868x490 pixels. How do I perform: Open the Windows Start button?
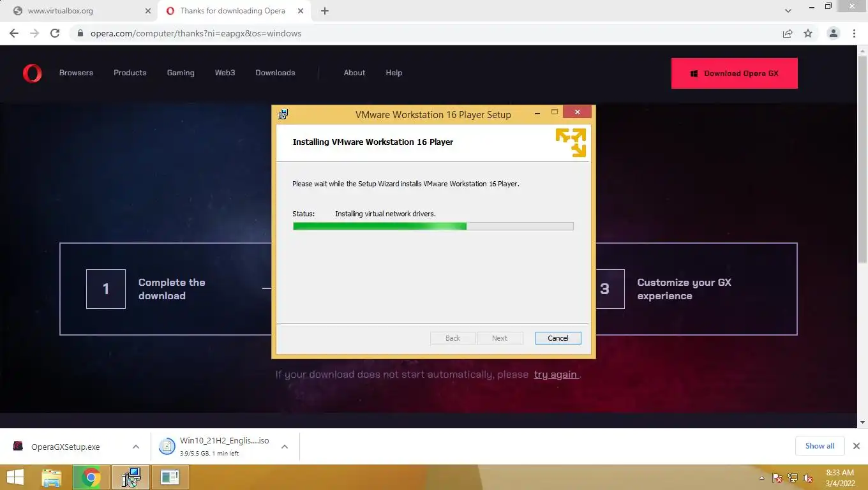(x=15, y=477)
